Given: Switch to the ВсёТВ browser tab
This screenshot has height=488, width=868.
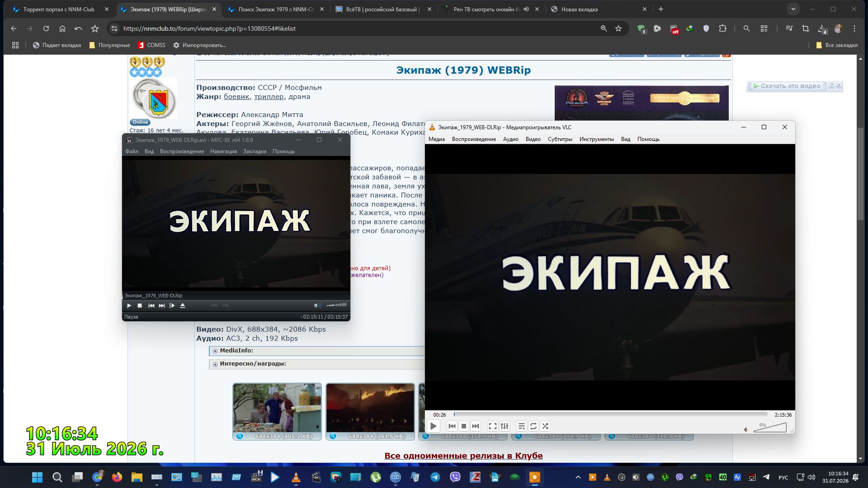Looking at the screenshot, I should click(x=382, y=9).
